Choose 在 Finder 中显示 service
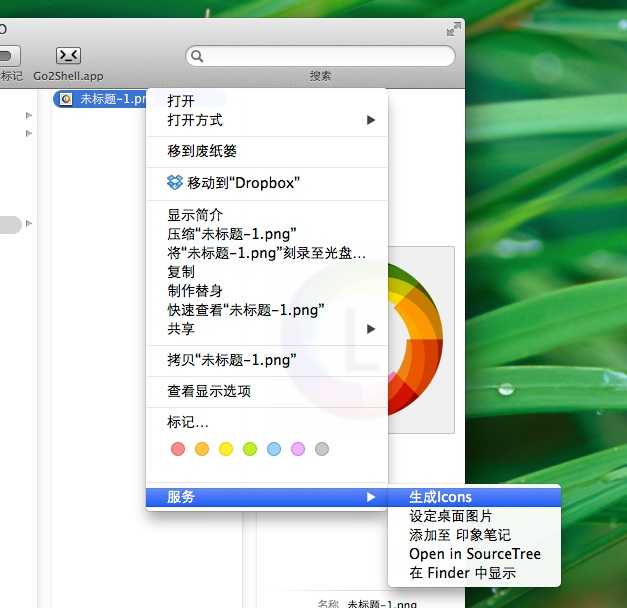627x608 pixels. pos(474,573)
